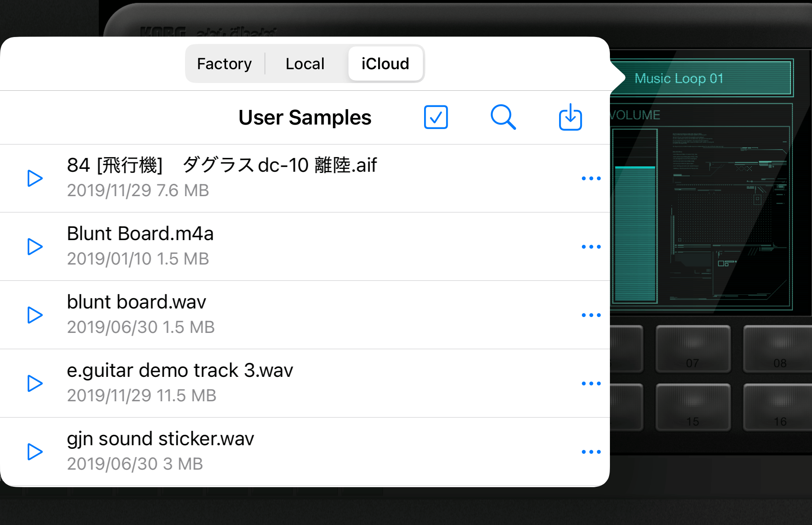This screenshot has height=525, width=812.
Task: Open ellipsis menu for gjn sound sticker
Action: point(591,452)
